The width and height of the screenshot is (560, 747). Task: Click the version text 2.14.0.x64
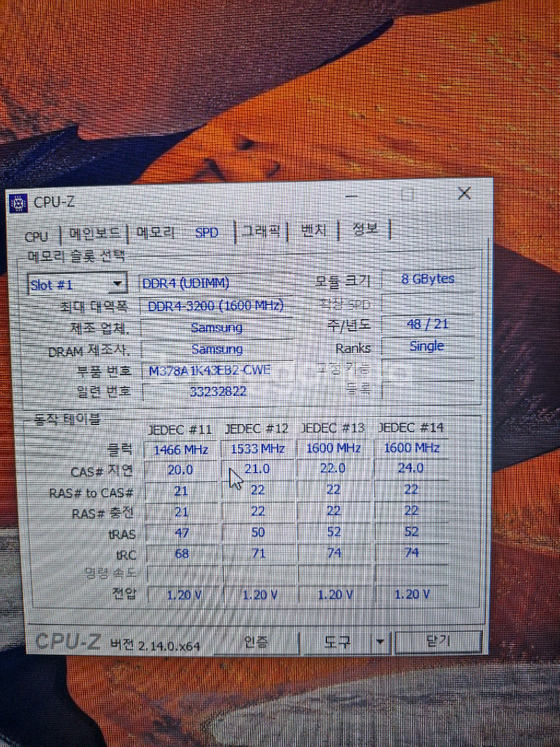(x=169, y=646)
